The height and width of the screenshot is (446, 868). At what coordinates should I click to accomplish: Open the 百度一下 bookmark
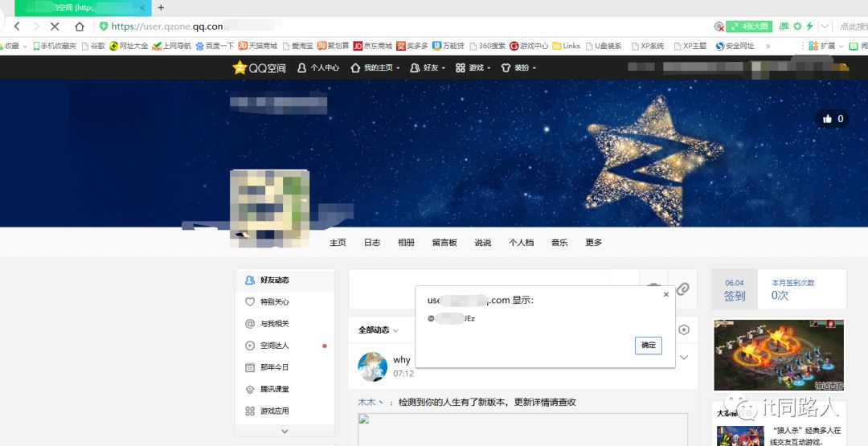click(215, 46)
